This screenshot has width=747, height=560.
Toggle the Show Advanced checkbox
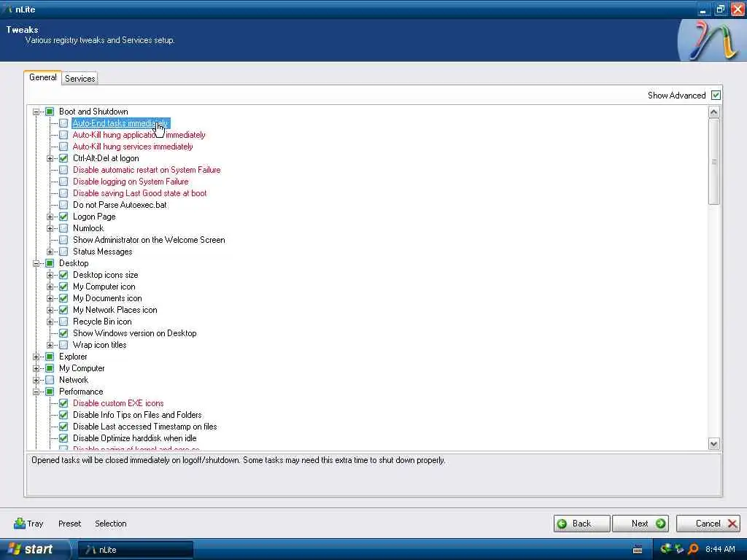click(716, 96)
